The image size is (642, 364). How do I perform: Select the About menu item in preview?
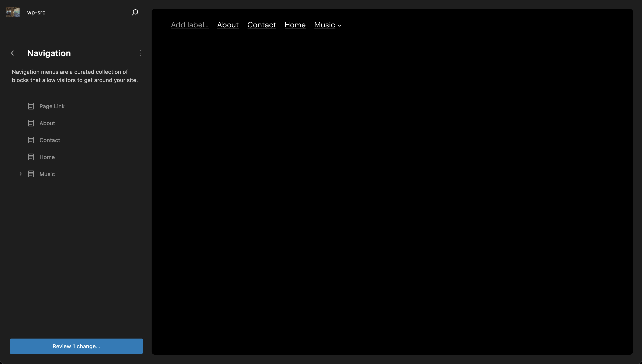click(x=228, y=25)
